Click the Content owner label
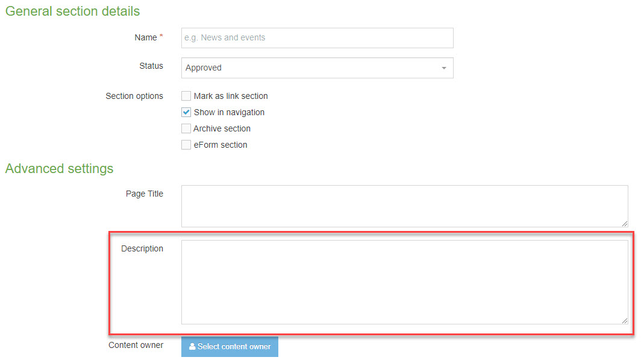Image resolution: width=644 pixels, height=360 pixels. coord(136,345)
